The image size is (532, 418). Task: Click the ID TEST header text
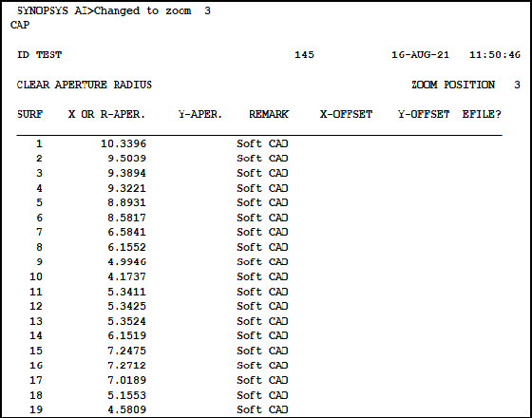(x=39, y=55)
